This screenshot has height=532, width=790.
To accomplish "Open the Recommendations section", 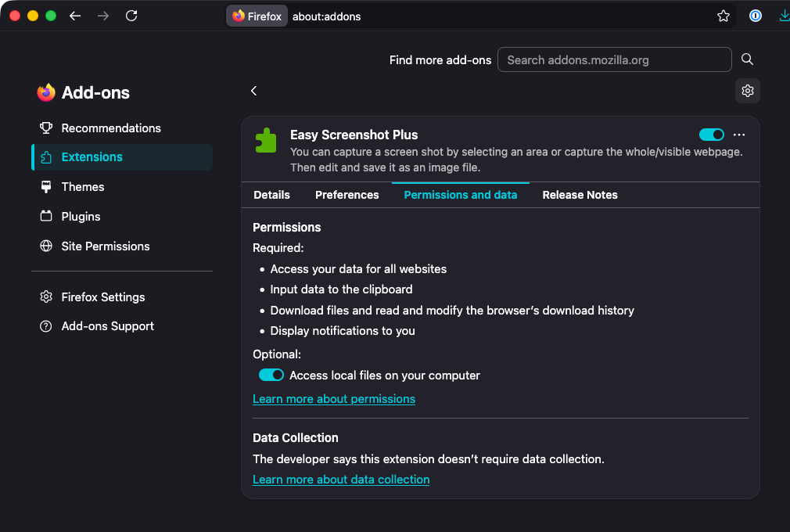I will click(x=121, y=128).
